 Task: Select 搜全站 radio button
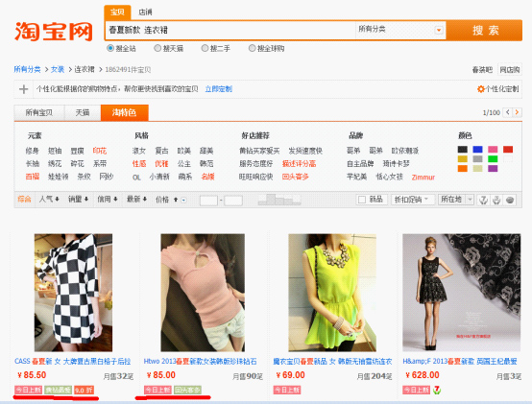click(110, 48)
